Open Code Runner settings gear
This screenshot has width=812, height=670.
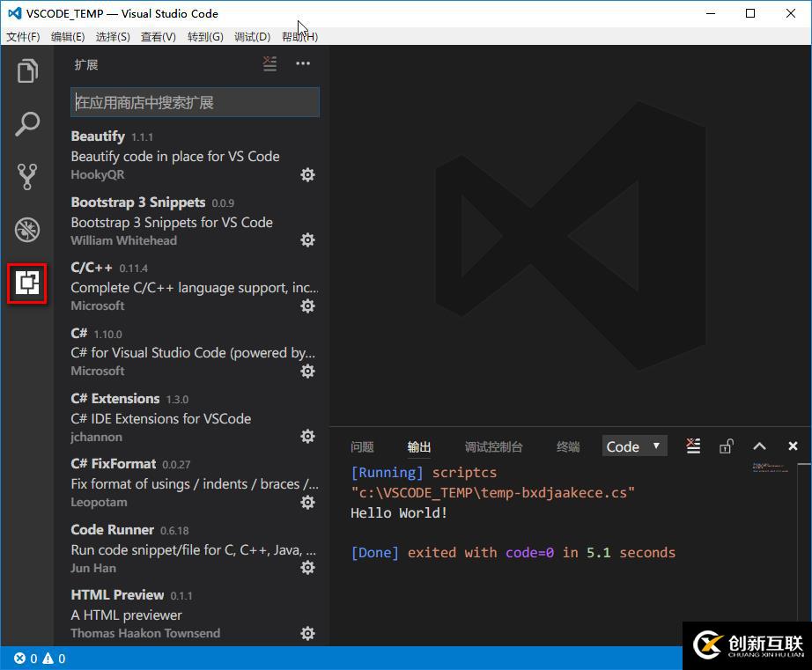click(x=307, y=568)
